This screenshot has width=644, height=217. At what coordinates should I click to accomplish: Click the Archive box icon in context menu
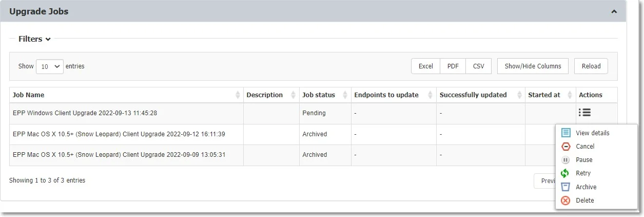565,187
